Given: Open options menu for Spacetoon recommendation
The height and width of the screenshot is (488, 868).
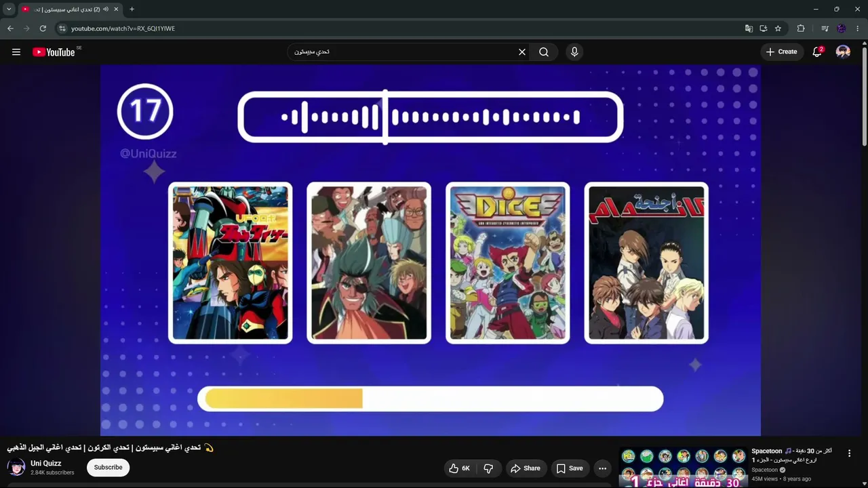Looking at the screenshot, I should (x=849, y=453).
